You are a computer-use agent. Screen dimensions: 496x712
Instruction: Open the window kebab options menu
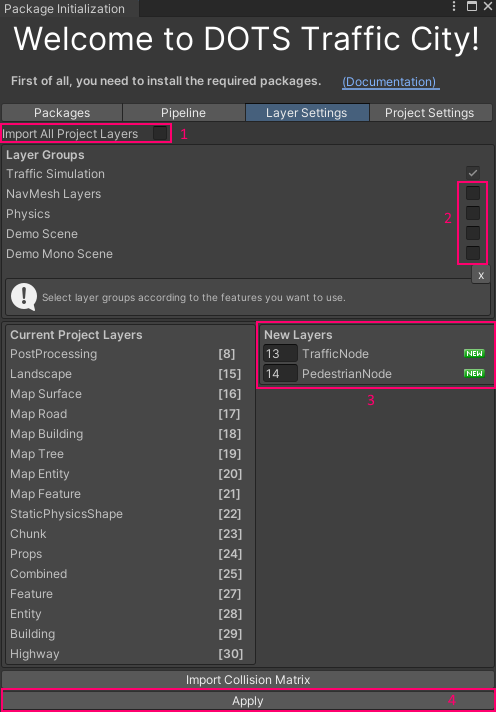[x=454, y=6]
